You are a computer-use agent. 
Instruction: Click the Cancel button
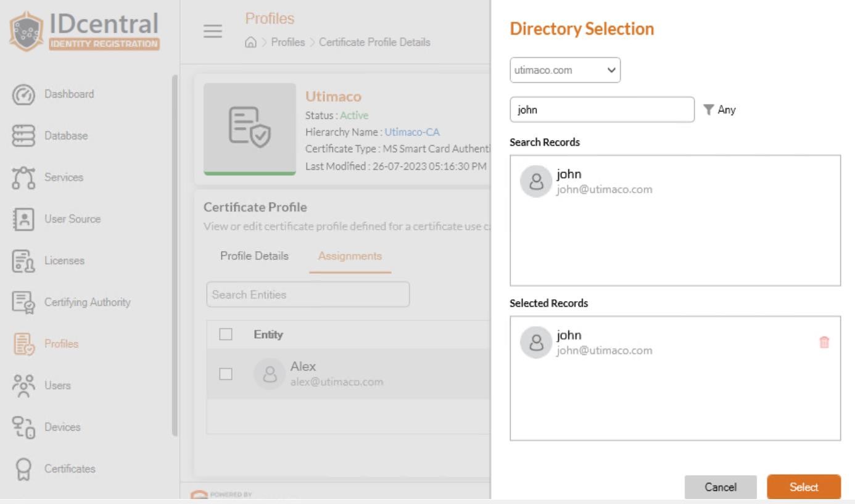click(x=721, y=487)
